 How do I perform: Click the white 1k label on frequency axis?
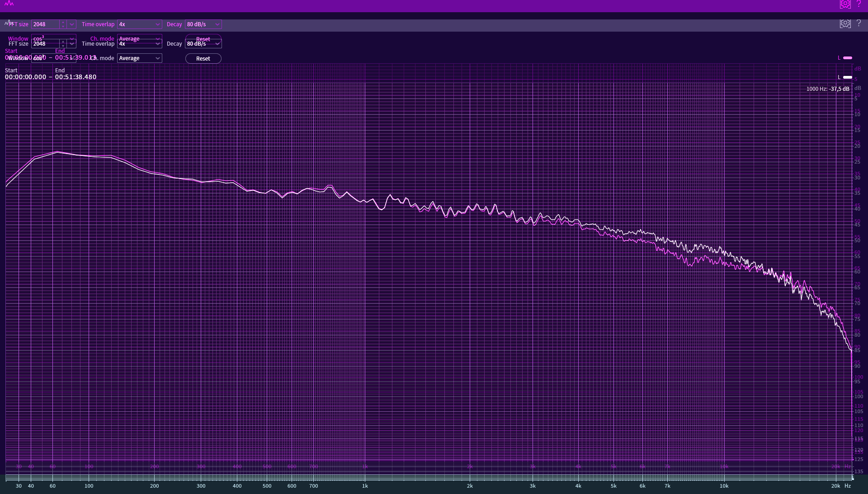(365, 486)
